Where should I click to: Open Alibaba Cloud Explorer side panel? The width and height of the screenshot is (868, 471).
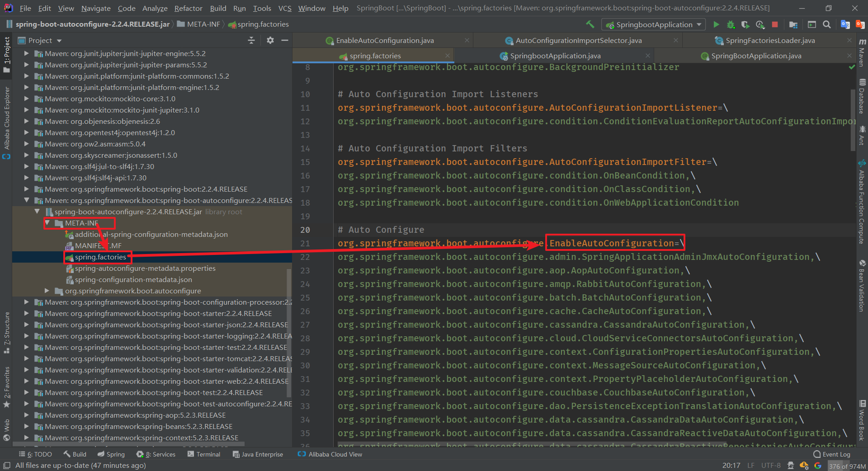point(6,122)
